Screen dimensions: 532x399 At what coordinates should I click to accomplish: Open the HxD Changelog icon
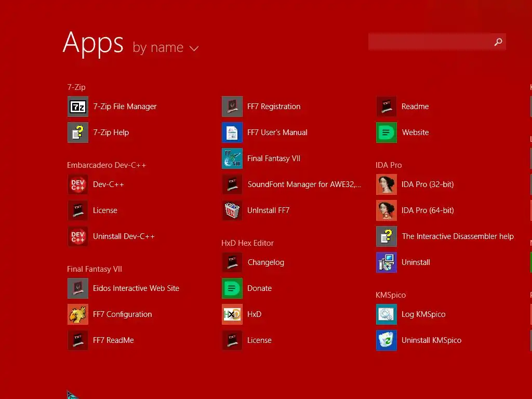pos(232,262)
